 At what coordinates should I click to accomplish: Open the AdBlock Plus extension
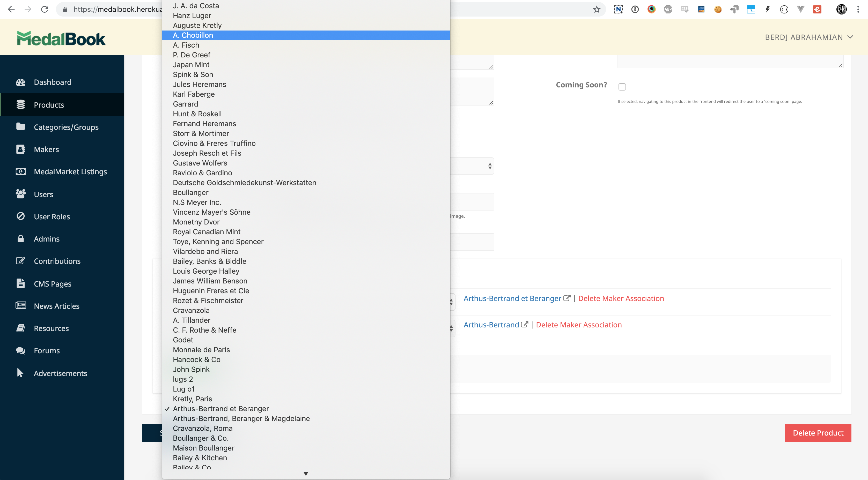[668, 9]
